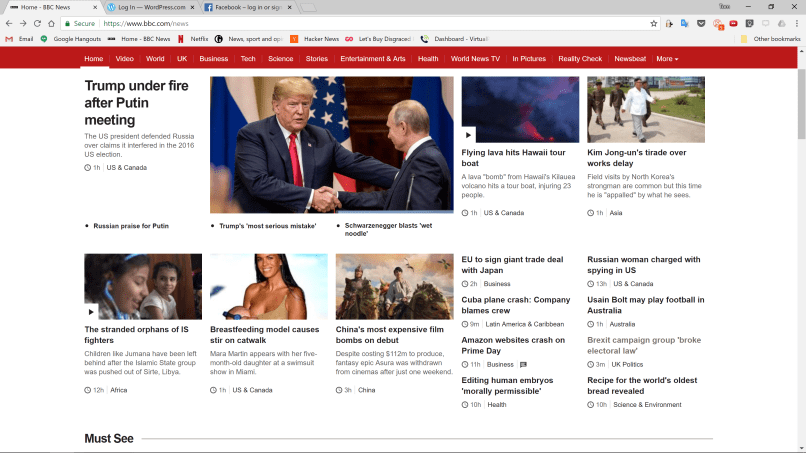The height and width of the screenshot is (453, 806).
Task: Click the Google Drive extension icon
Action: (x=782, y=24)
